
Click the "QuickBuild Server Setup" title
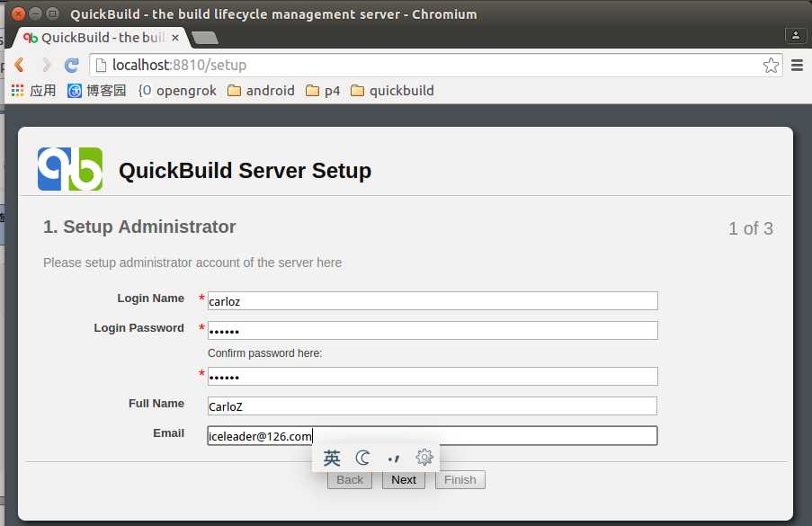pyautogui.click(x=245, y=171)
